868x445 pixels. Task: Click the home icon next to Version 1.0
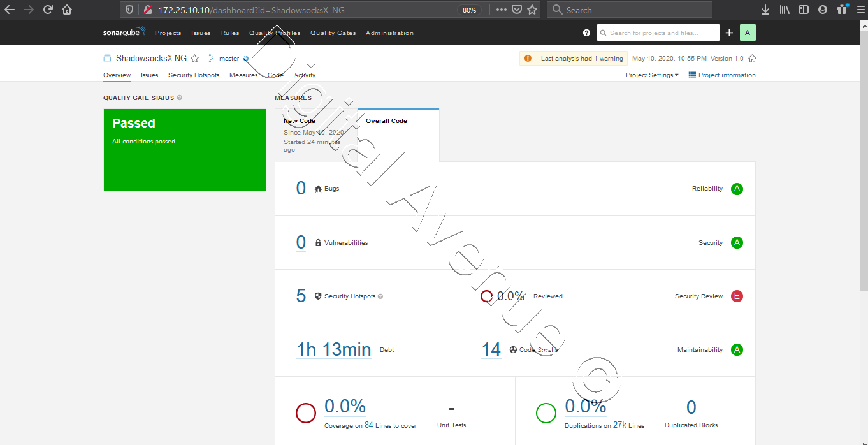coord(752,58)
